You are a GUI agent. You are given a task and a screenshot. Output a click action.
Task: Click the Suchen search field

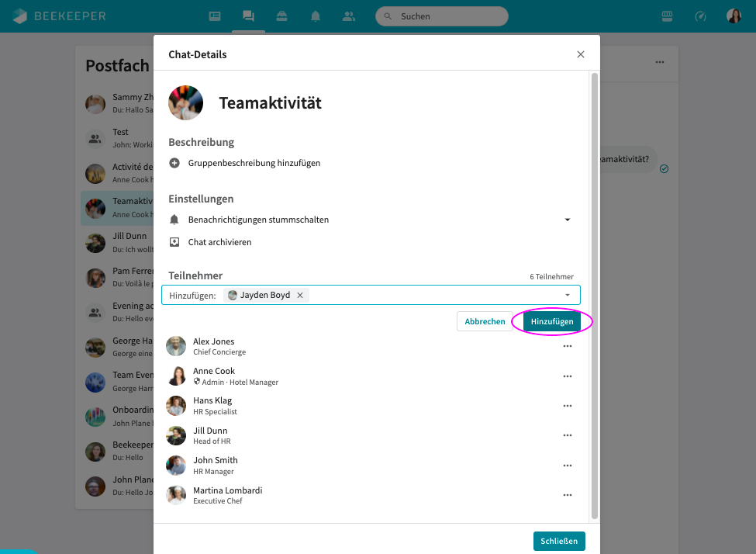[x=442, y=16]
